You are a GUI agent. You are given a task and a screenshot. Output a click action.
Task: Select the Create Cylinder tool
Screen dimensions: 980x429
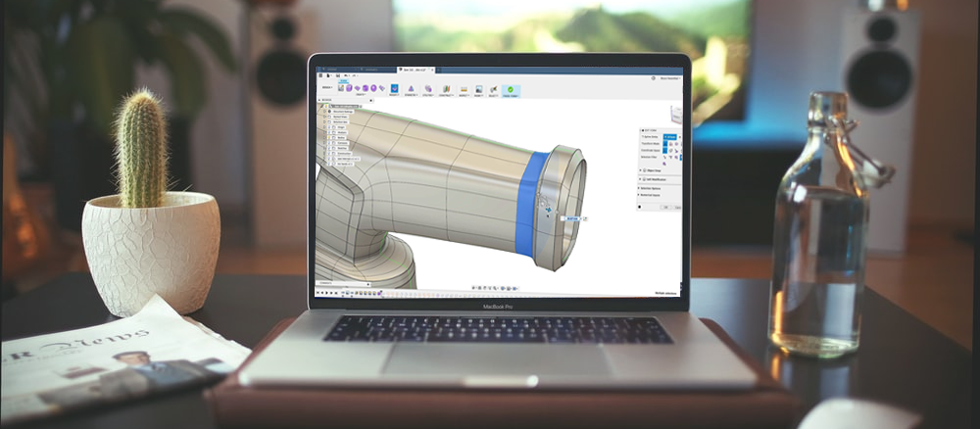(365, 88)
